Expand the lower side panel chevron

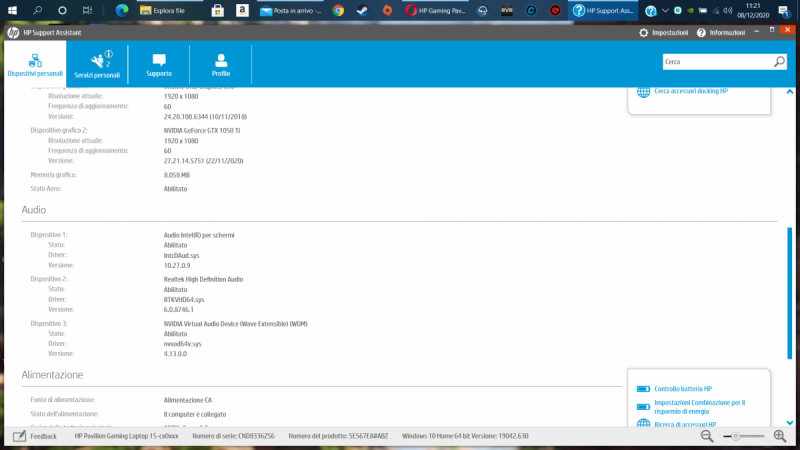[790, 422]
